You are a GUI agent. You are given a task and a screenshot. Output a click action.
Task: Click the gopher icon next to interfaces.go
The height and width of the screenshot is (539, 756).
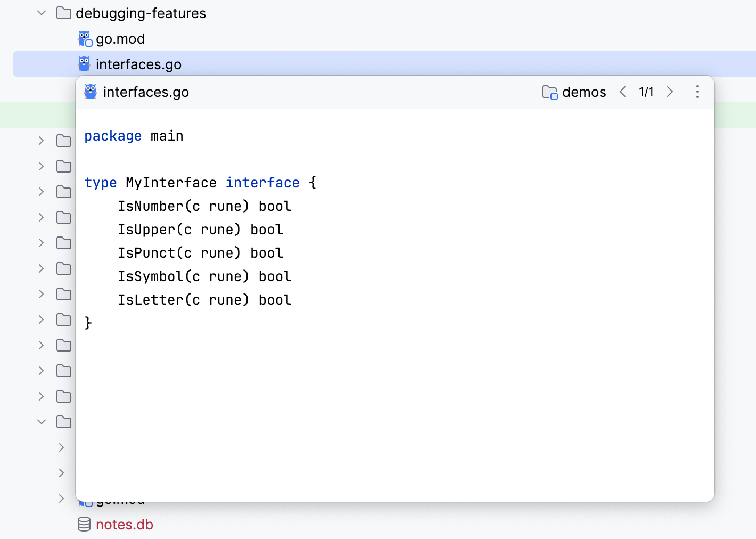[84, 63]
